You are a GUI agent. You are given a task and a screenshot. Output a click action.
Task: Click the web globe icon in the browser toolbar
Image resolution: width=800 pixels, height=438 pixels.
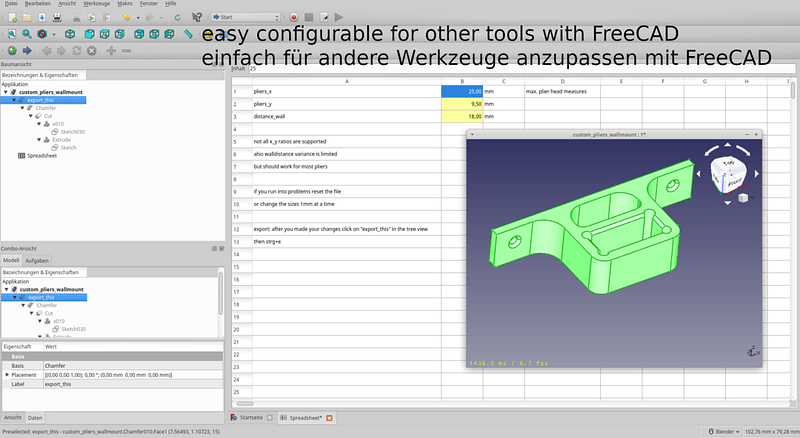[12, 51]
